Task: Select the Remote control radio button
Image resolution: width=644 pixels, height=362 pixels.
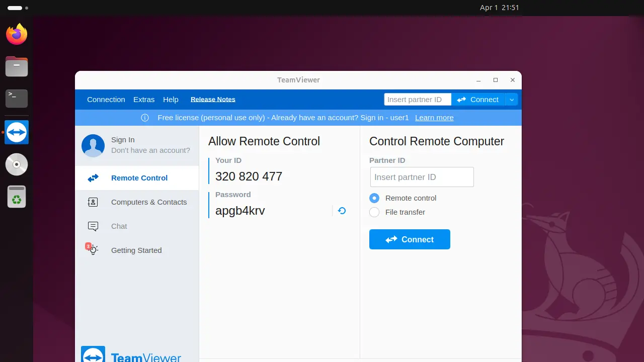Action: [374, 198]
